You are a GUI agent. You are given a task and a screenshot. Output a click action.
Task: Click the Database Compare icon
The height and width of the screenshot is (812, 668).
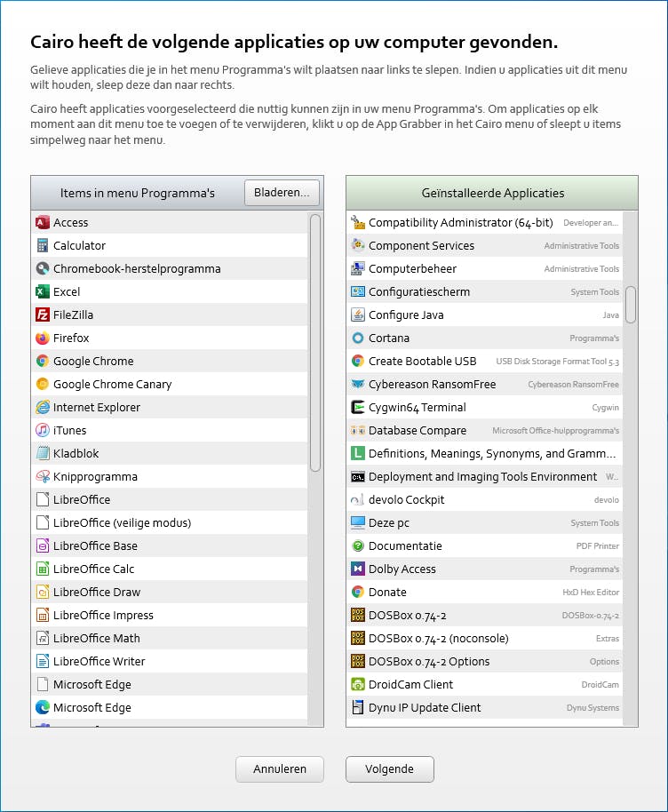(358, 430)
